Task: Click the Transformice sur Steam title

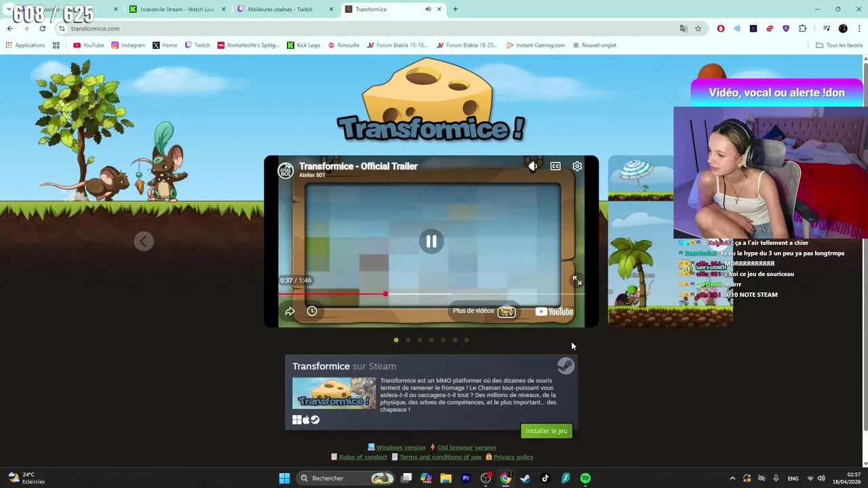Action: (344, 366)
